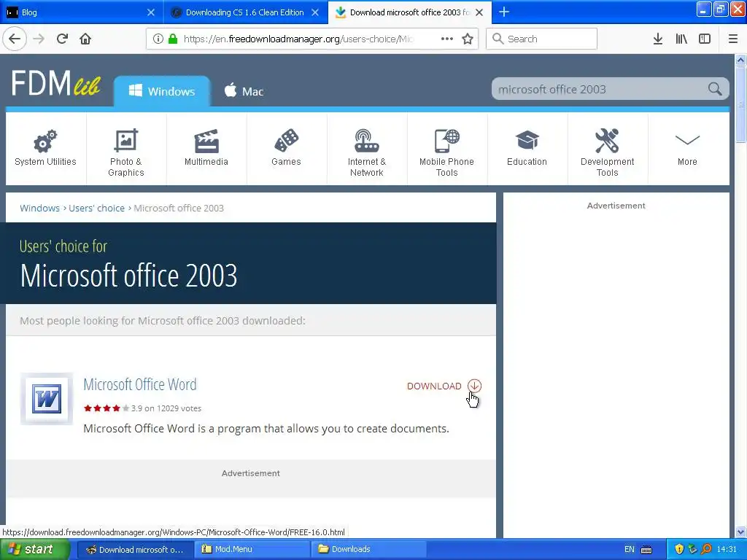Open page actions three-dot menu
This screenshot has height=560, width=747.
click(447, 39)
